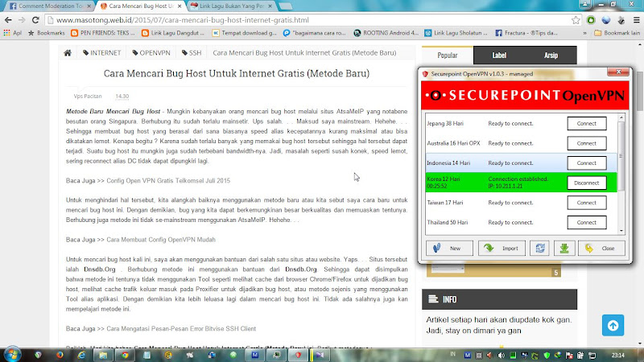Open the Lirik Lagu Dangdut bookmark
This screenshot has width=644, height=362.
click(173, 33)
